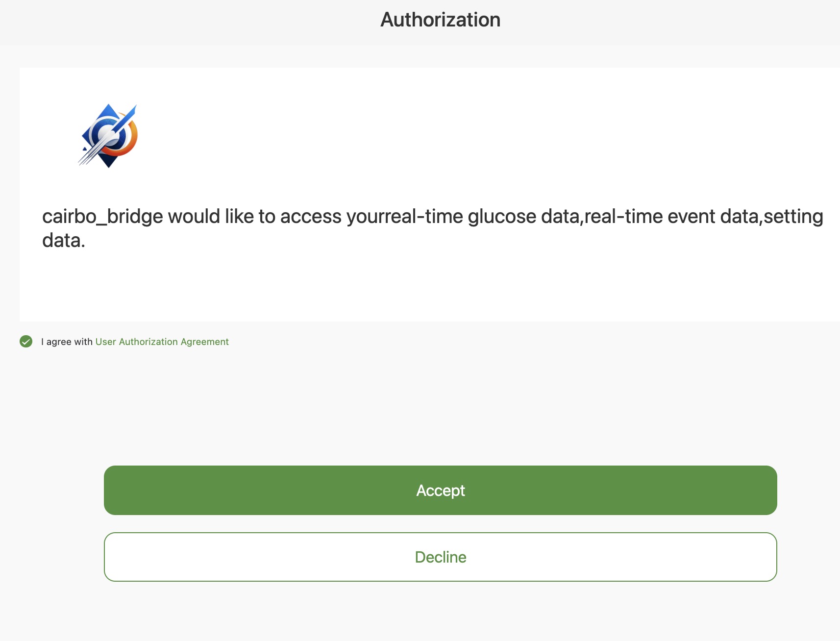Click "data." on the second text line

(x=64, y=240)
